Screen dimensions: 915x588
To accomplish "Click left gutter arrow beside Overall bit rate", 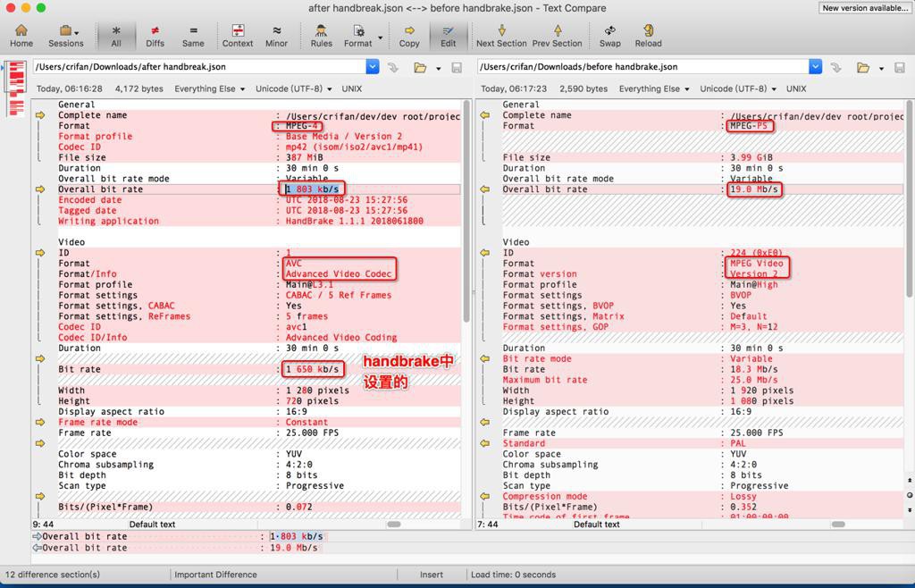I will pos(39,189).
